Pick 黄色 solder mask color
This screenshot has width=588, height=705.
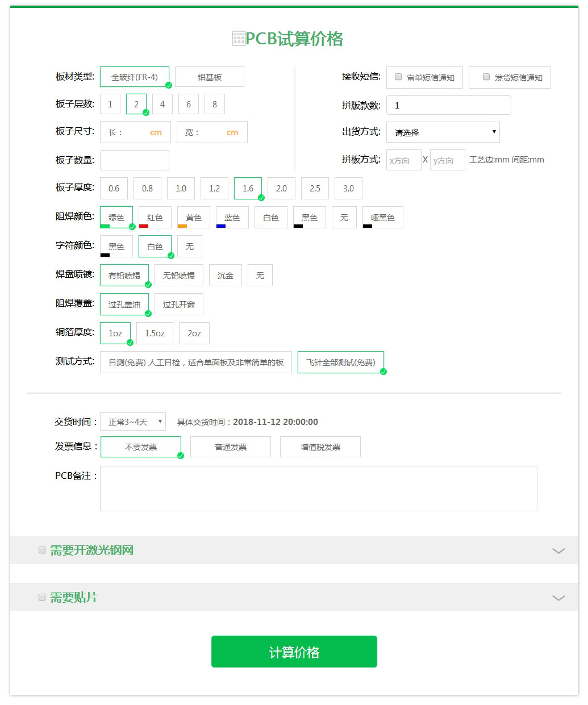tap(194, 217)
